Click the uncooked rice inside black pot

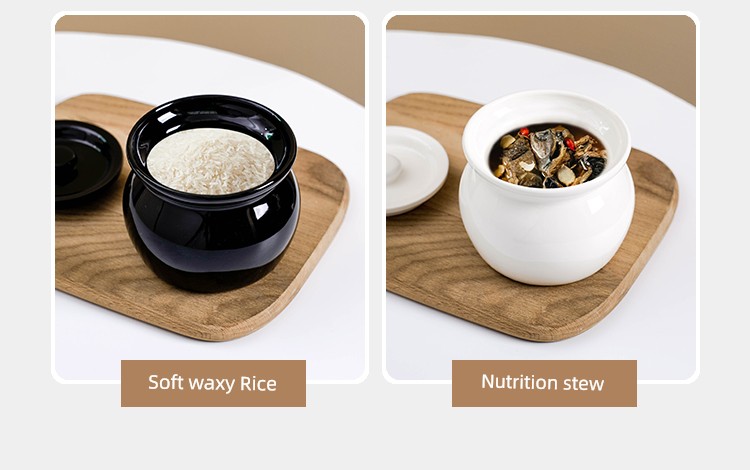tap(210, 161)
